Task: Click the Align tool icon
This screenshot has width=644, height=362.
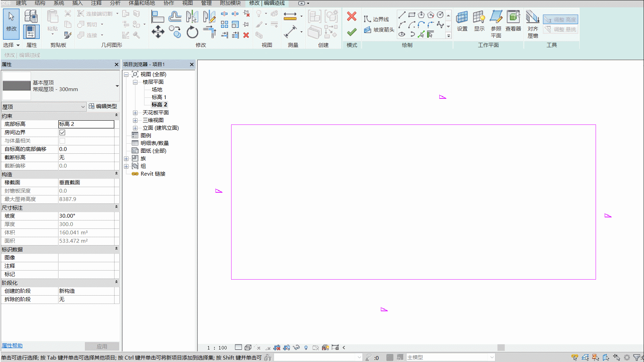Action: click(x=158, y=16)
